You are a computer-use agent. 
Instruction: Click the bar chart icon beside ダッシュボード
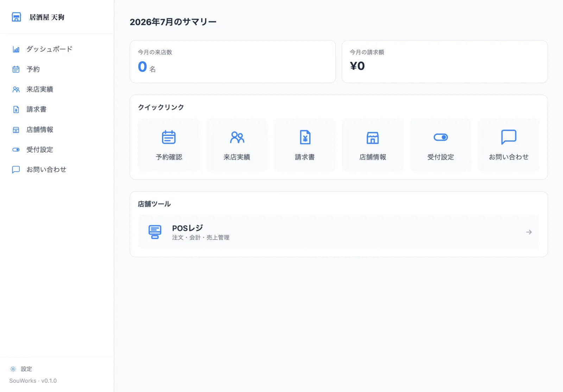tap(16, 49)
